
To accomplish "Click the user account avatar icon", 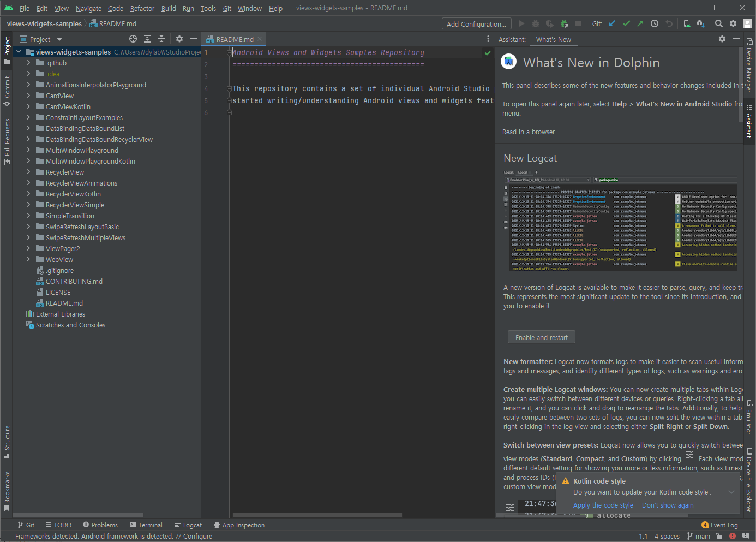I will click(x=747, y=23).
